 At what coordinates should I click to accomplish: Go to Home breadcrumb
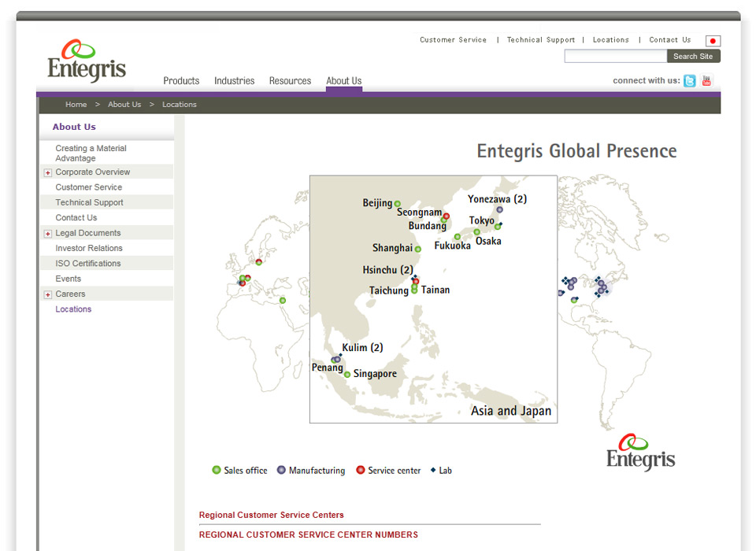tap(76, 104)
